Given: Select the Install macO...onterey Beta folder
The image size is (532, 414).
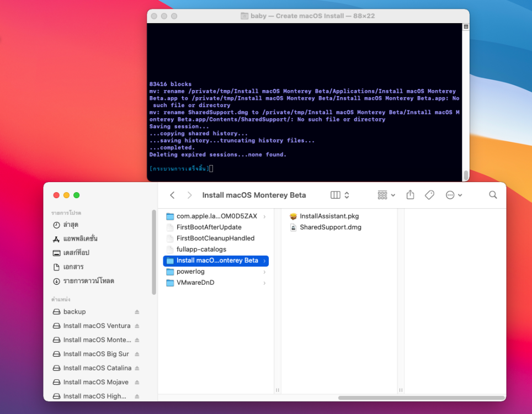Looking at the screenshot, I should (216, 261).
